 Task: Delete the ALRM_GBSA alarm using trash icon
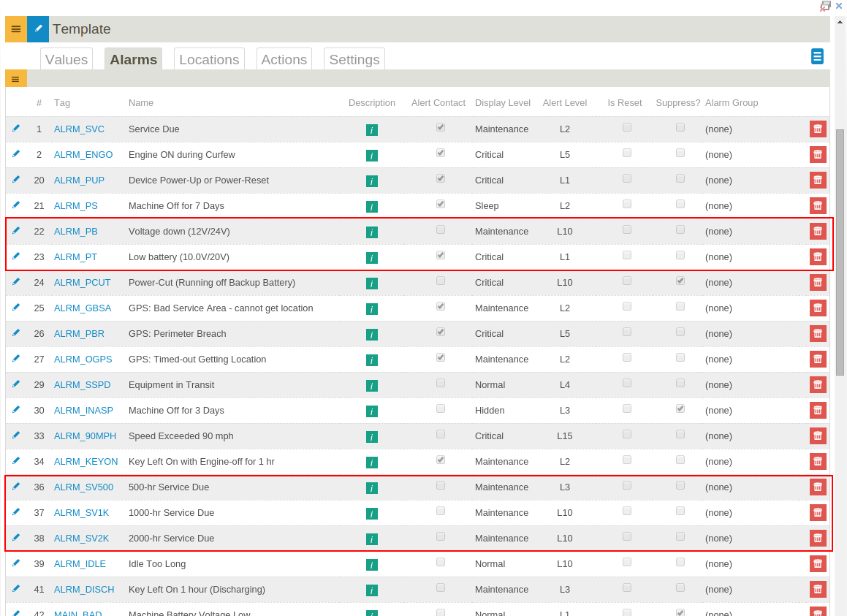tap(818, 308)
